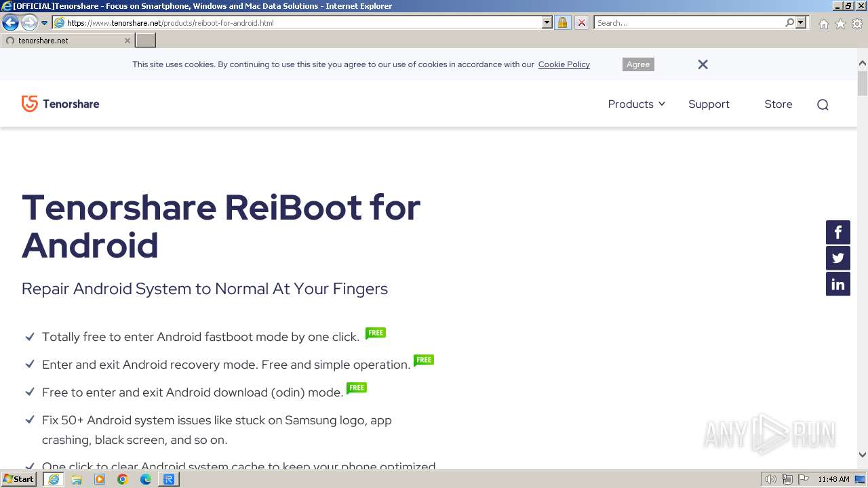Click the Agree cookie button
Screen dimensions: 868x488
[x=638, y=64]
